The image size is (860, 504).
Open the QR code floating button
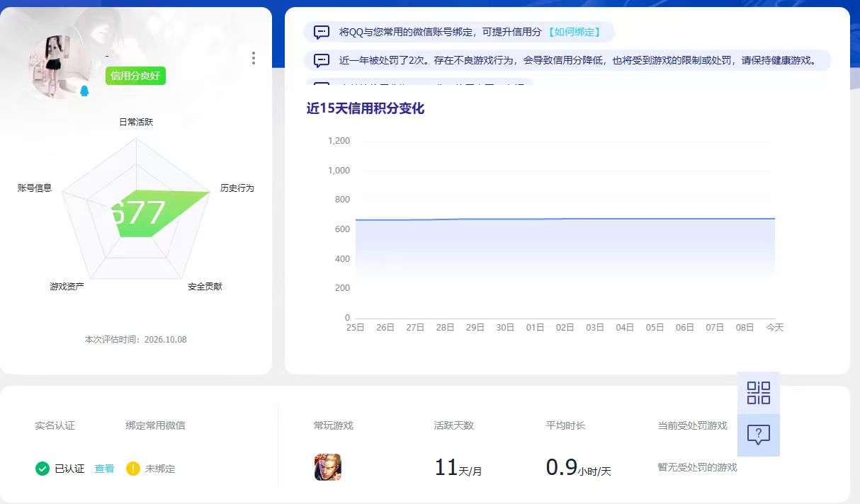[758, 393]
